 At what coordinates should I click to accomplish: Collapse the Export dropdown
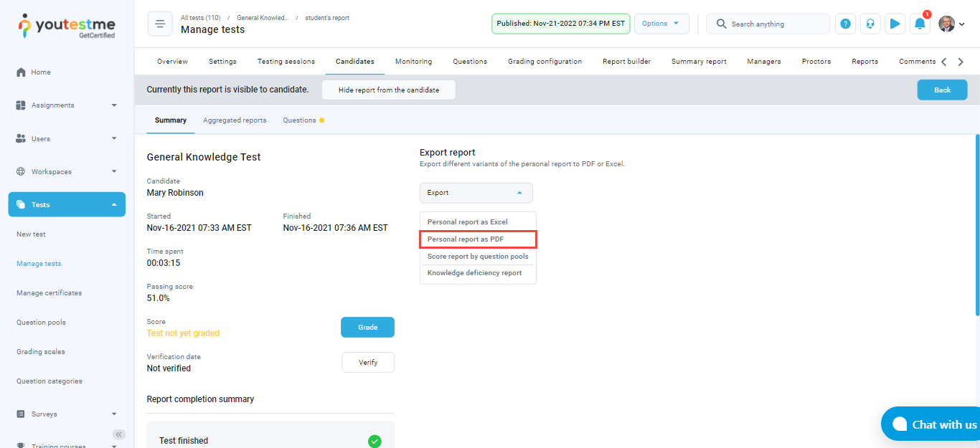(476, 193)
